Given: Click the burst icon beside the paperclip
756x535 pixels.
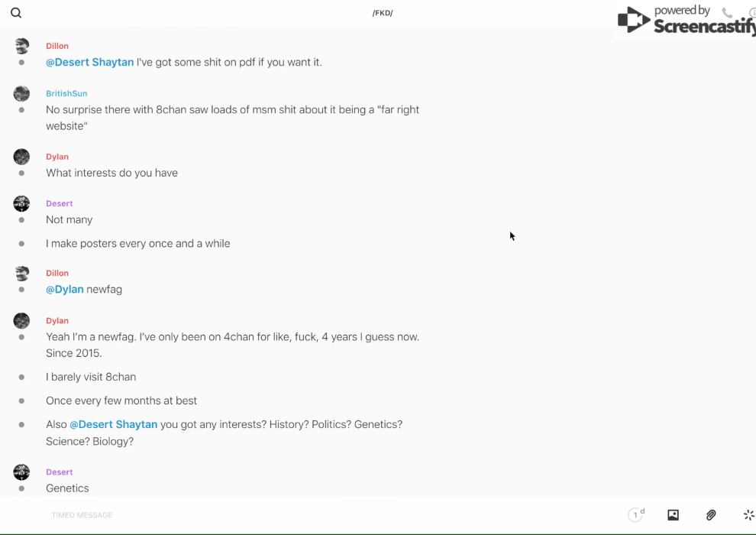Looking at the screenshot, I should coord(748,515).
